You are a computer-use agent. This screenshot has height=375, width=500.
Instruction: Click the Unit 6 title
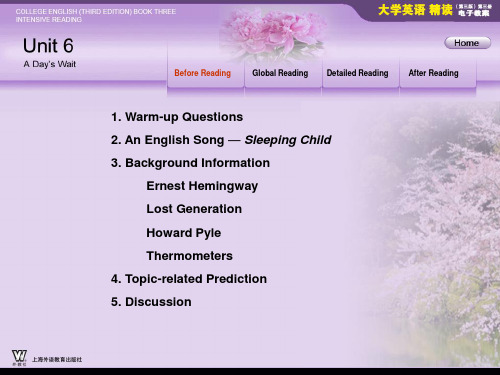click(x=48, y=46)
